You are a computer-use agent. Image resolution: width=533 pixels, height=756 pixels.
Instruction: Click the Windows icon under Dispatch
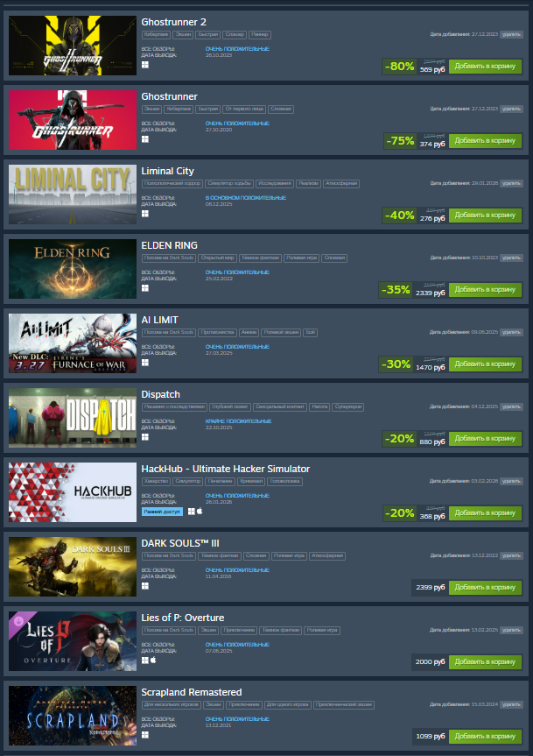click(145, 437)
